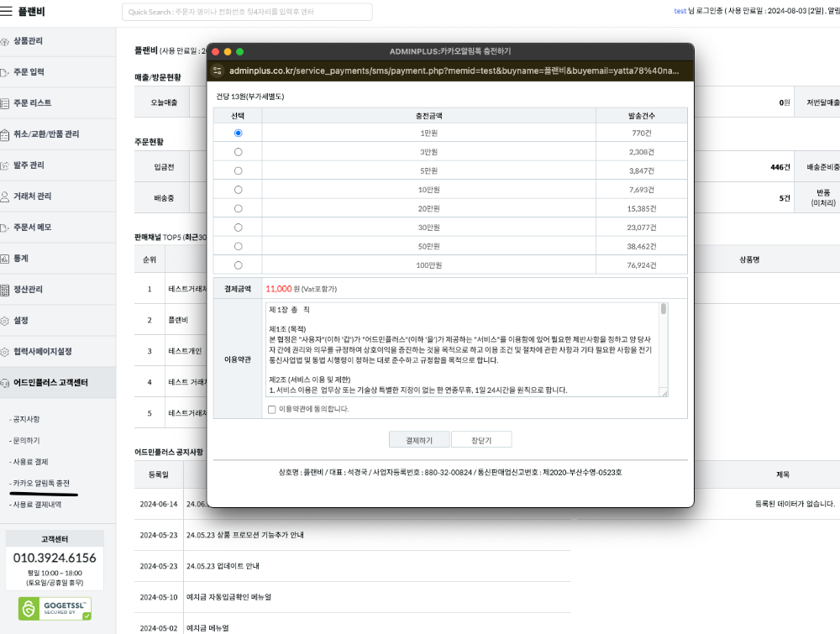Open notice 예치금 메뉴얼
This screenshot has height=634, width=840.
click(207, 628)
